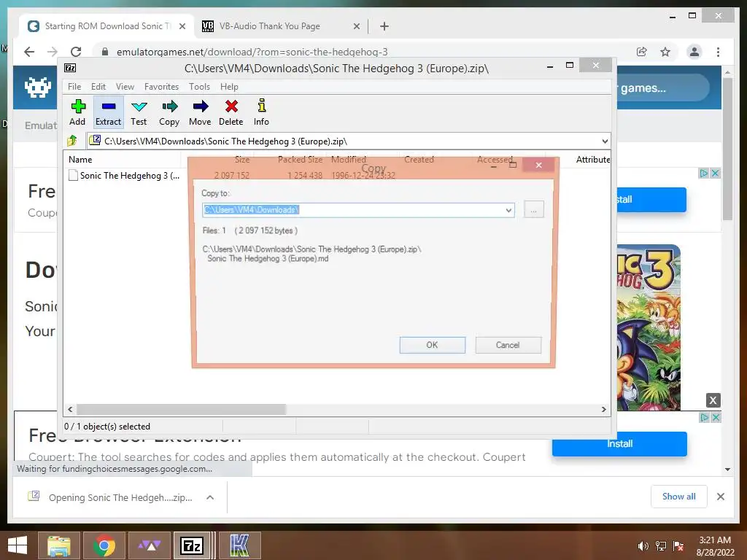This screenshot has width=747, height=560.
Task: Click the lower blue Install ad button
Action: 619,444
